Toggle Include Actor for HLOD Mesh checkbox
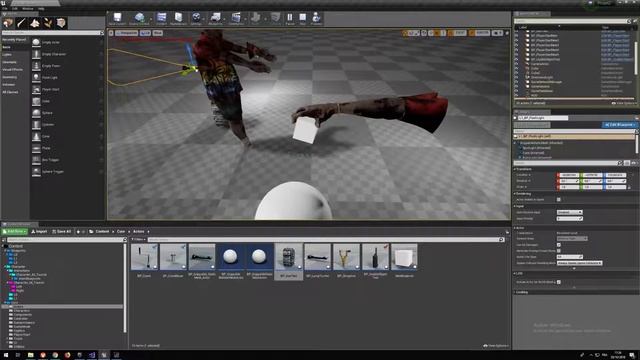This screenshot has width=640, height=360. coord(559,282)
